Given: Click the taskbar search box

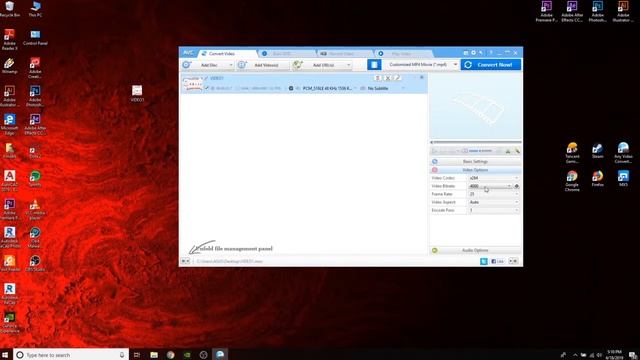Looking at the screenshot, I should pyautogui.click(x=71, y=355).
